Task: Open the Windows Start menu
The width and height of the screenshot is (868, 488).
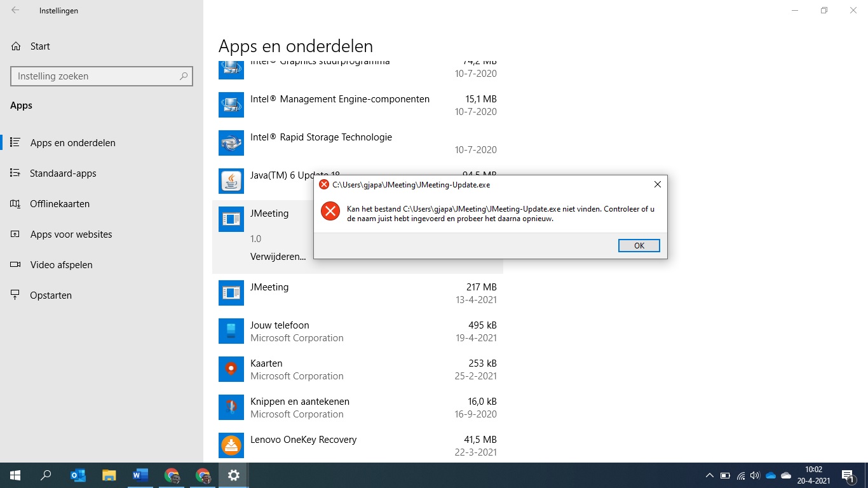Action: (15, 475)
